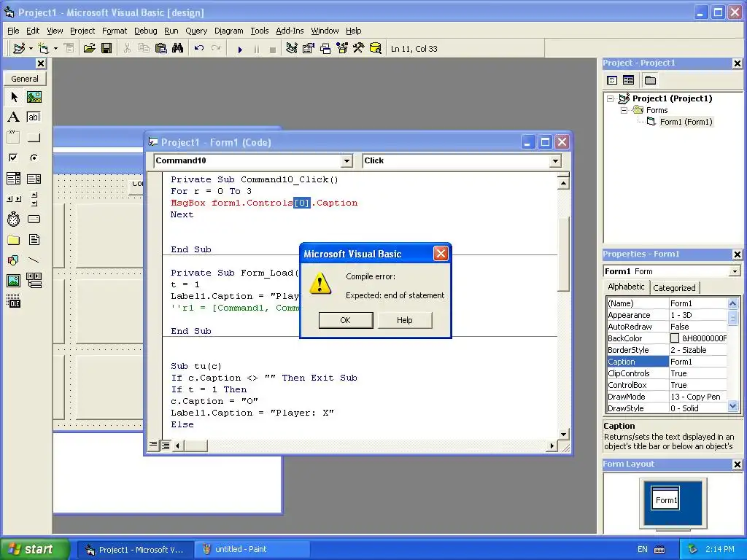
Task: Select Form1 (Form1) in the project tree
Action: pyautogui.click(x=686, y=122)
